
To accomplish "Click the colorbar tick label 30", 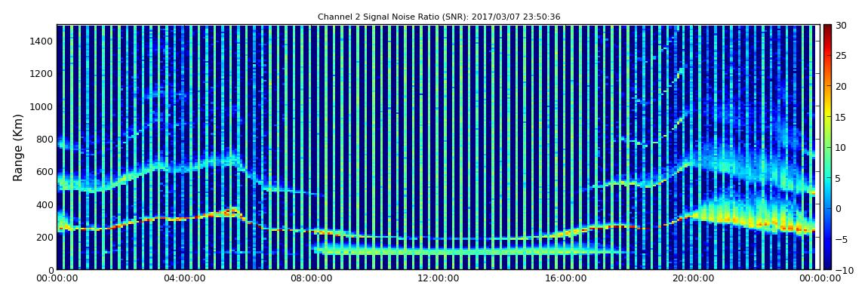I will coord(842,25).
